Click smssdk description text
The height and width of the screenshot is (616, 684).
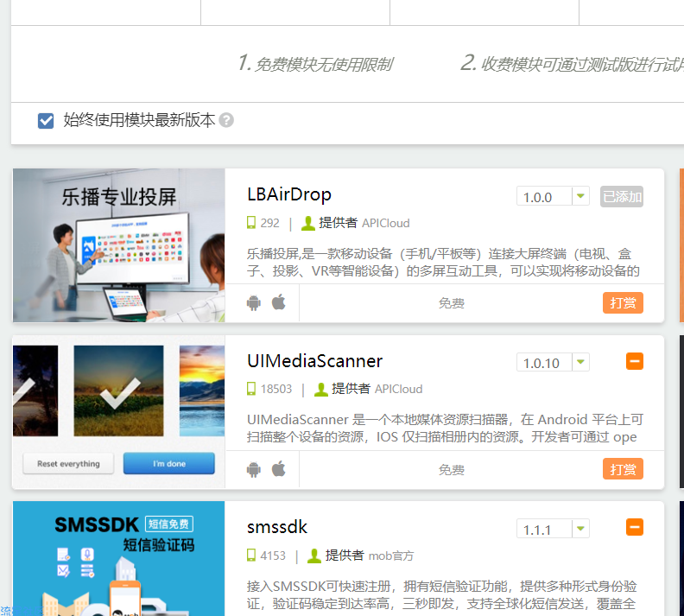[441, 594]
